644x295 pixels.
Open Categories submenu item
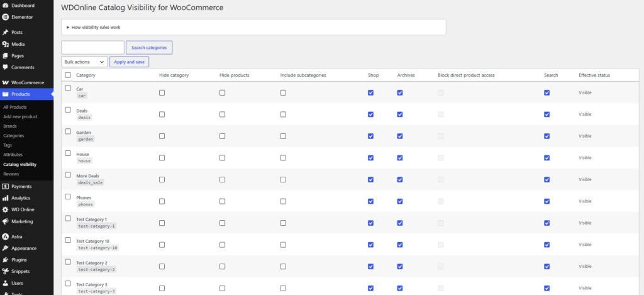tap(14, 136)
